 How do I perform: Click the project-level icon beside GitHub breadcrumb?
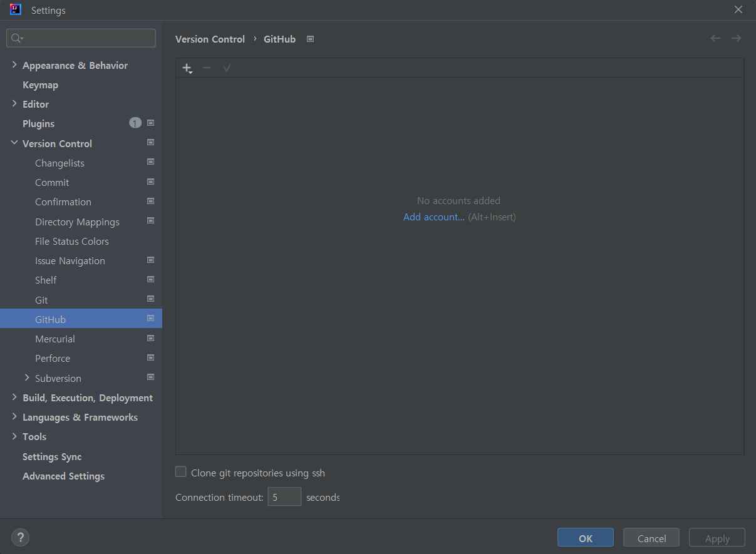310,39
